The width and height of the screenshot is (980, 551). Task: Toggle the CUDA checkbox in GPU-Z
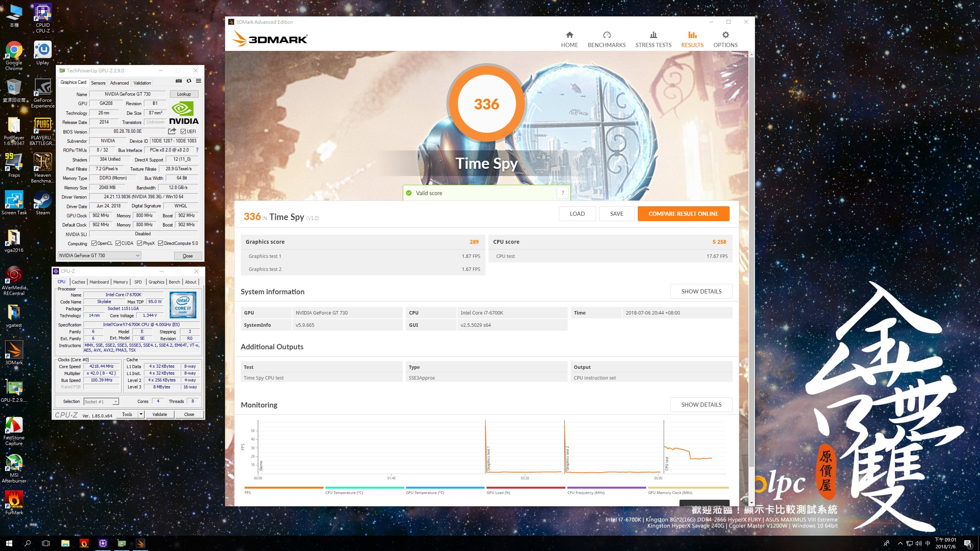118,243
